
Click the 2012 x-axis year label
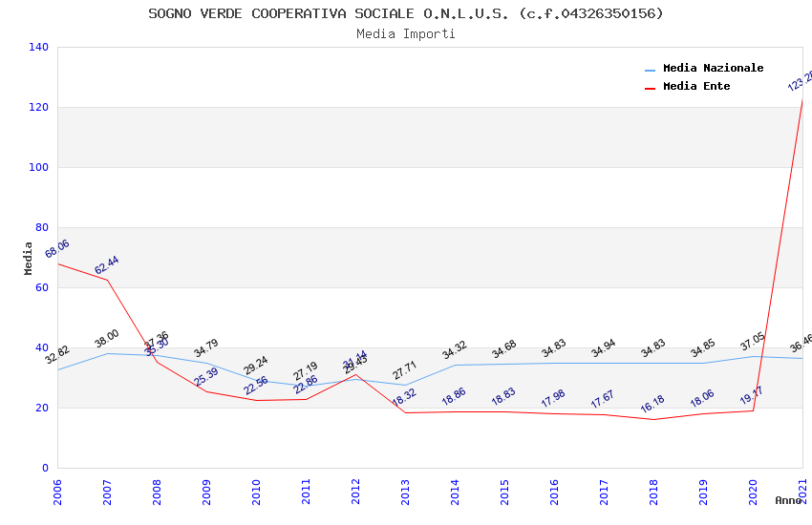(x=355, y=492)
